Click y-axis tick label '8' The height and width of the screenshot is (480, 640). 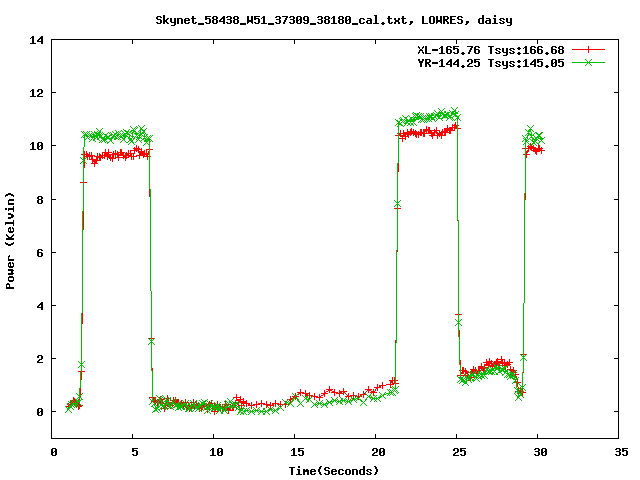[40, 200]
